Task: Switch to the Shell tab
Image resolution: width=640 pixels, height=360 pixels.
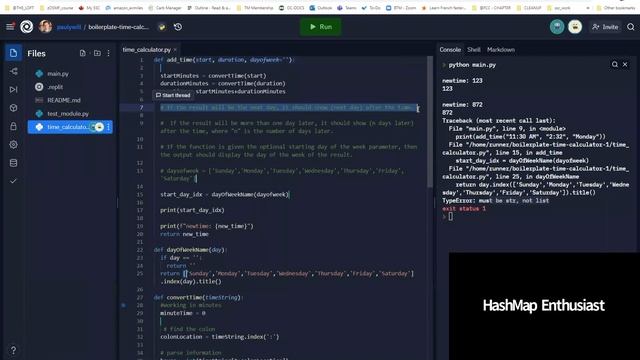Action: point(473,50)
